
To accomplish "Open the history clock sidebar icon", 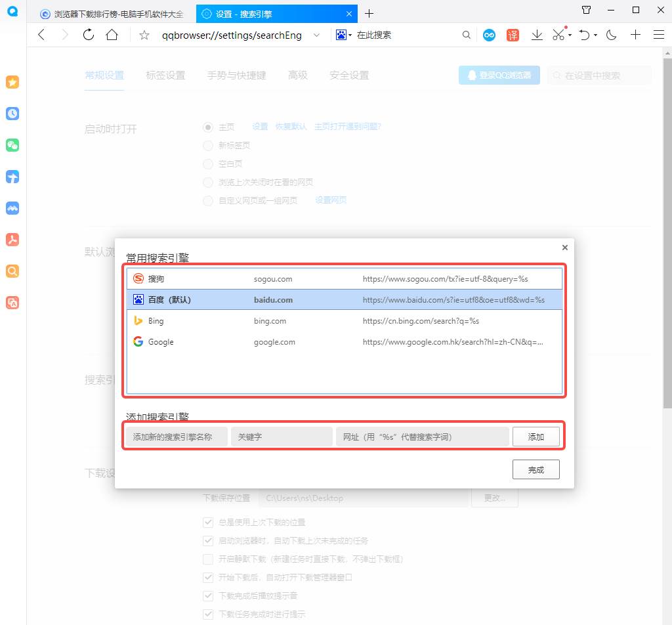I will point(12,114).
